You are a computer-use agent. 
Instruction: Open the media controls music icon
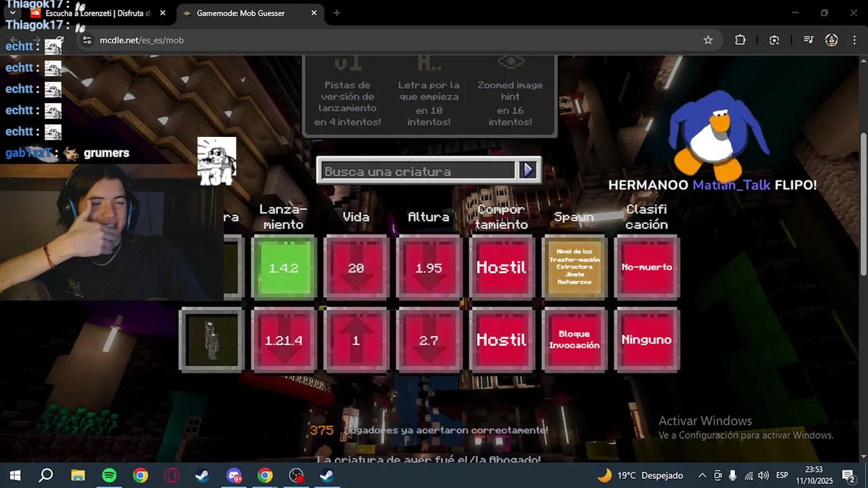(x=808, y=40)
